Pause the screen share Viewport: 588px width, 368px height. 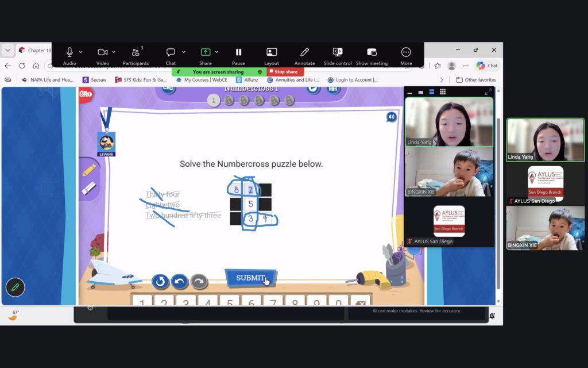pyautogui.click(x=238, y=55)
